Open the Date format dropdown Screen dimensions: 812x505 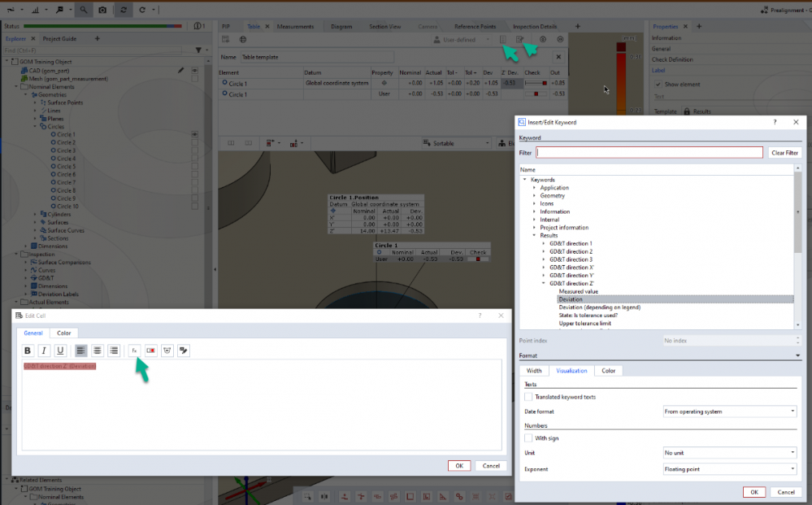(x=730, y=411)
